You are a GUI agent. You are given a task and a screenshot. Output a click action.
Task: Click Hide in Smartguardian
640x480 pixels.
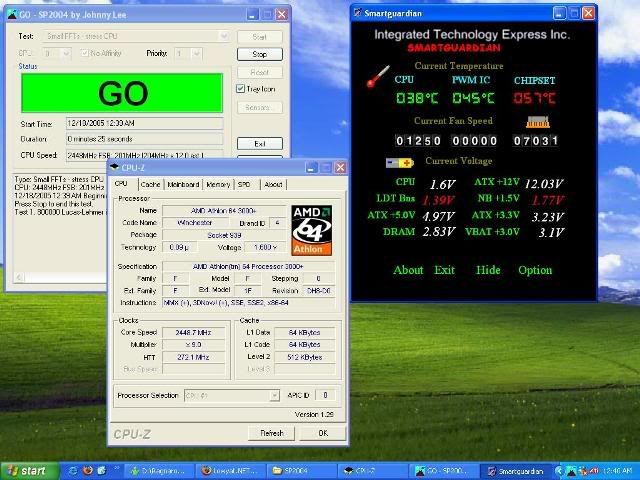tap(488, 270)
